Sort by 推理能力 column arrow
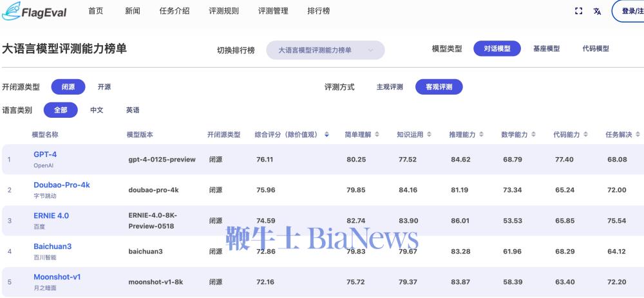644x298 pixels. click(481, 135)
